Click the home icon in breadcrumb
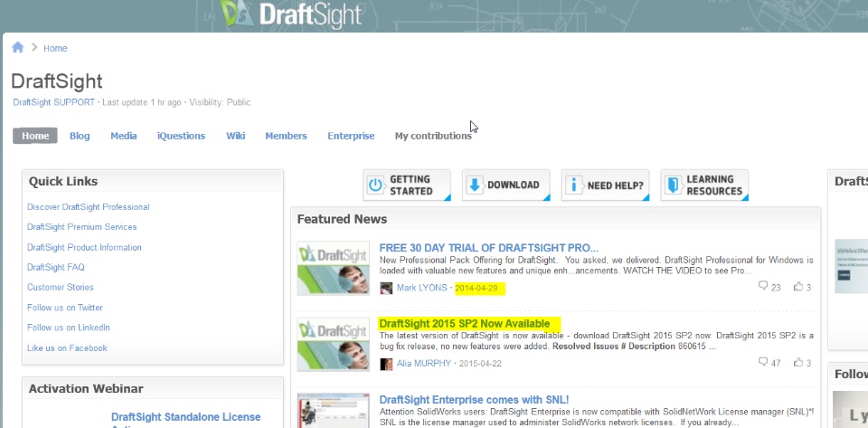This screenshot has height=428, width=868. (18, 47)
